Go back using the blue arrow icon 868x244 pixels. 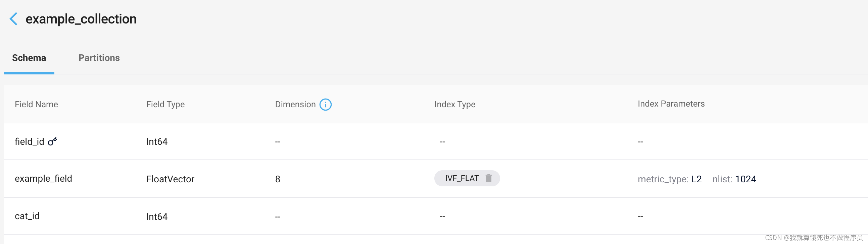(x=13, y=19)
